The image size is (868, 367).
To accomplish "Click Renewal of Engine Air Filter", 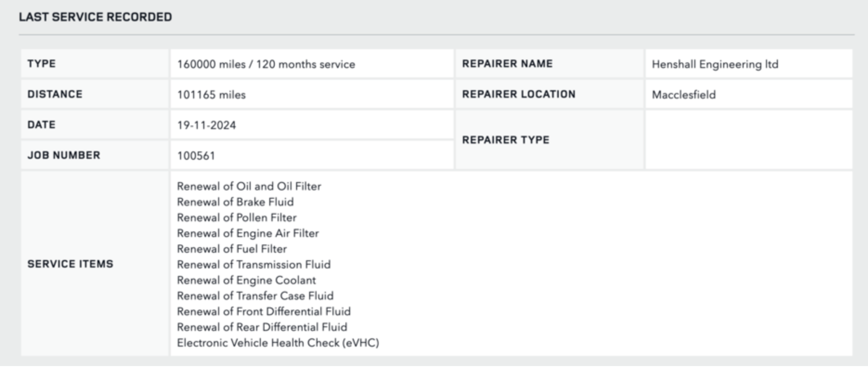I will click(247, 233).
